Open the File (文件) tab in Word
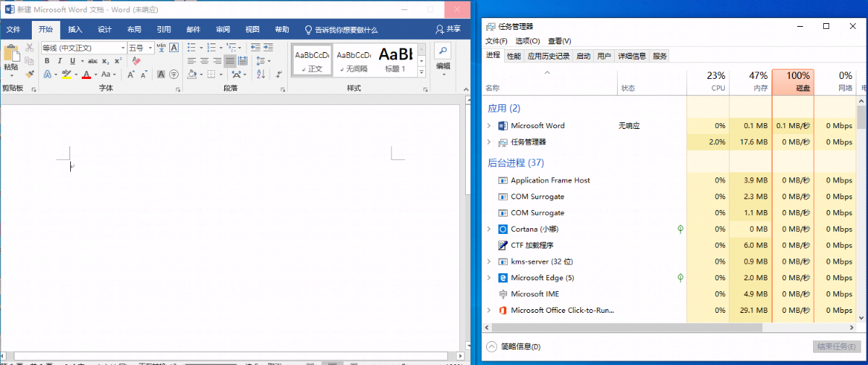The image size is (868, 365). (x=14, y=30)
